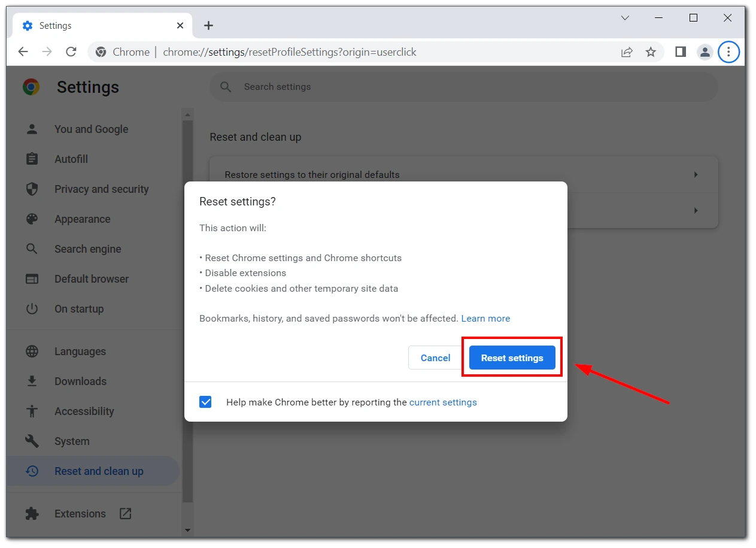Open the current settings link

click(443, 402)
